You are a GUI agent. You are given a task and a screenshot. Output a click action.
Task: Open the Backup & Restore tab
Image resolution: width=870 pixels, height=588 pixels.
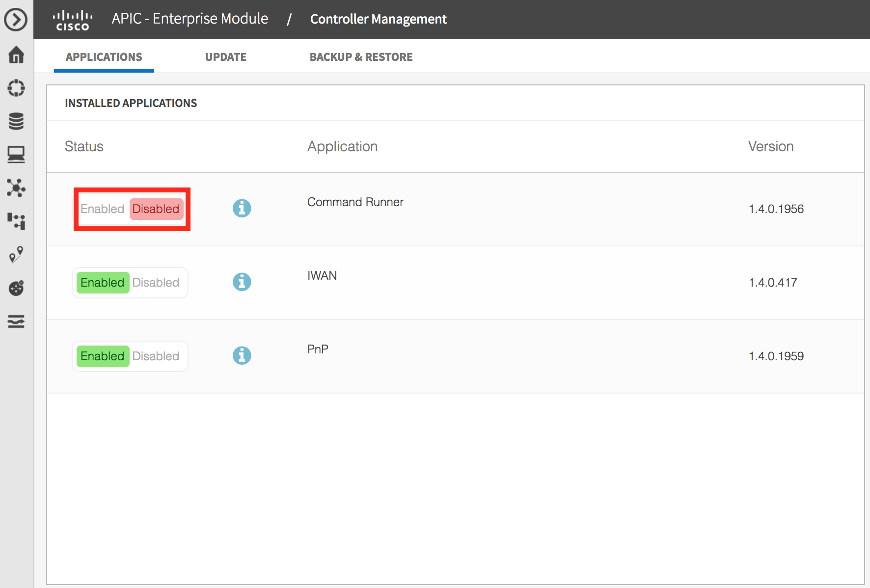coord(361,57)
